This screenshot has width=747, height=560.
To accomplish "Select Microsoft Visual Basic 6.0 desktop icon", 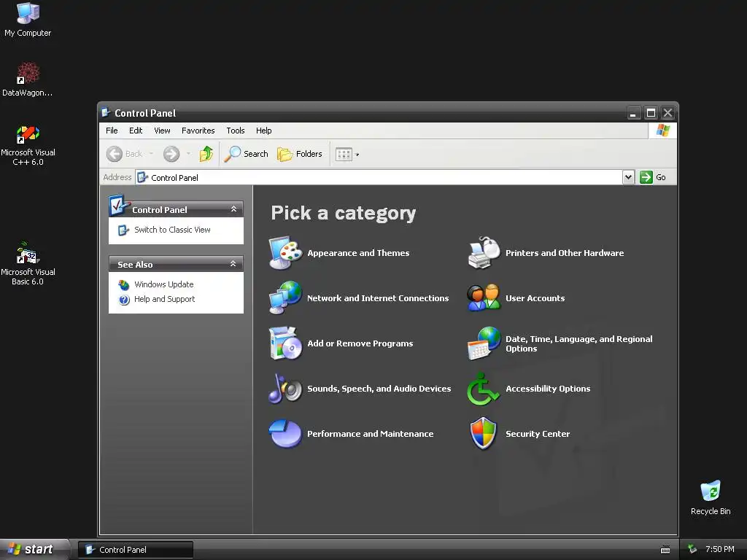I will pyautogui.click(x=28, y=263).
